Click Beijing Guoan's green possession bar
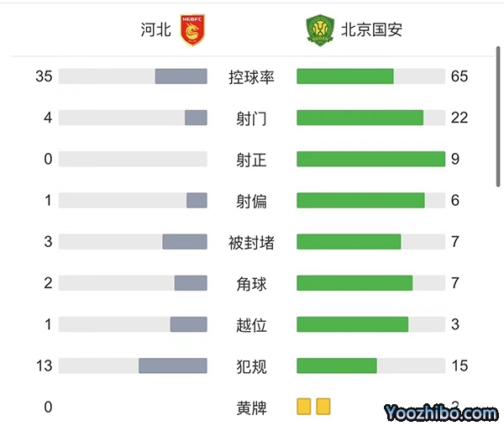Image resolution: width=504 pixels, height=426 pixels. pos(345,76)
